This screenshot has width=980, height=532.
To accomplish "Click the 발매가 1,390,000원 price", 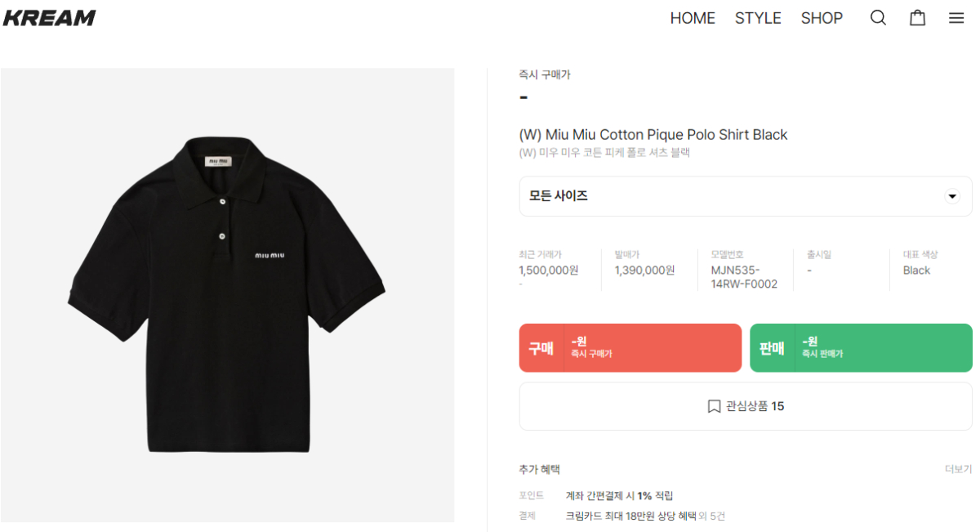I will coord(645,270).
